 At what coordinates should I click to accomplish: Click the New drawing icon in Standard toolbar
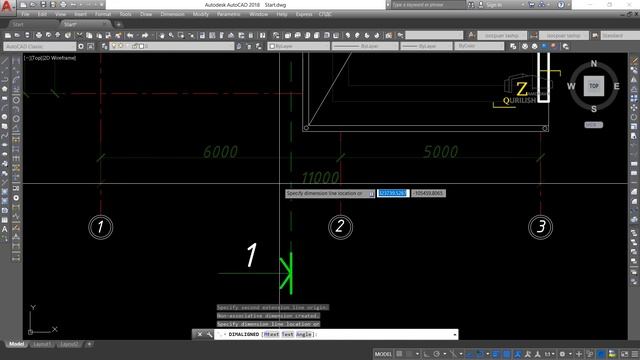point(8,36)
